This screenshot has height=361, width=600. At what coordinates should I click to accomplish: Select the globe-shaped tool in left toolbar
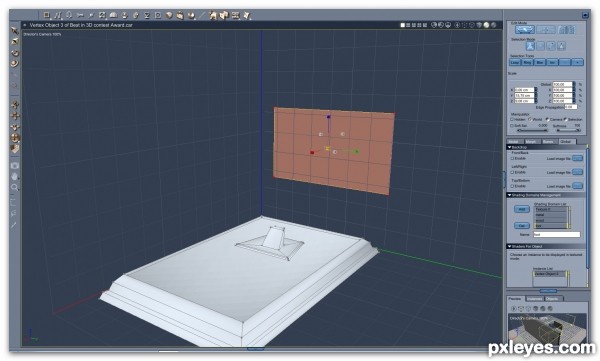pyautogui.click(x=15, y=138)
